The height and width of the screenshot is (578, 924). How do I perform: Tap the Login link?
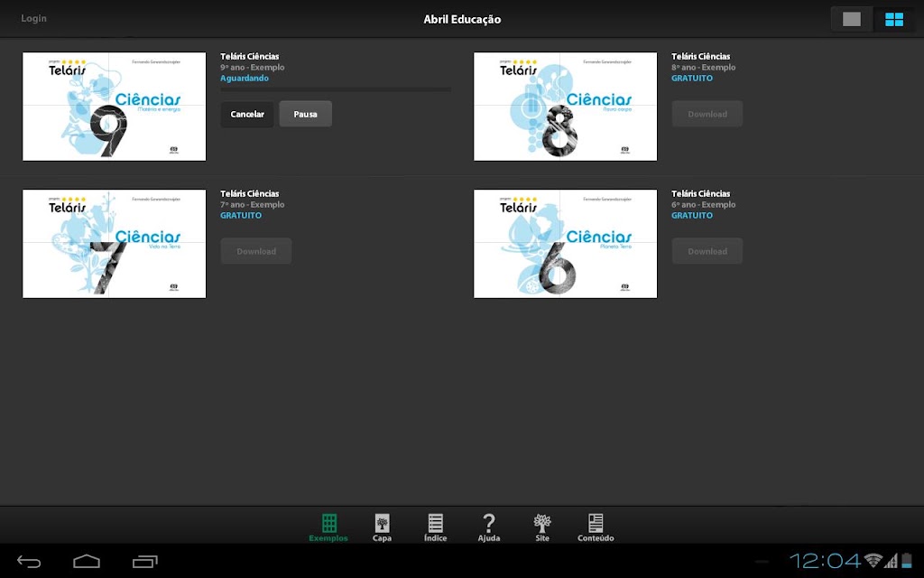click(x=33, y=18)
